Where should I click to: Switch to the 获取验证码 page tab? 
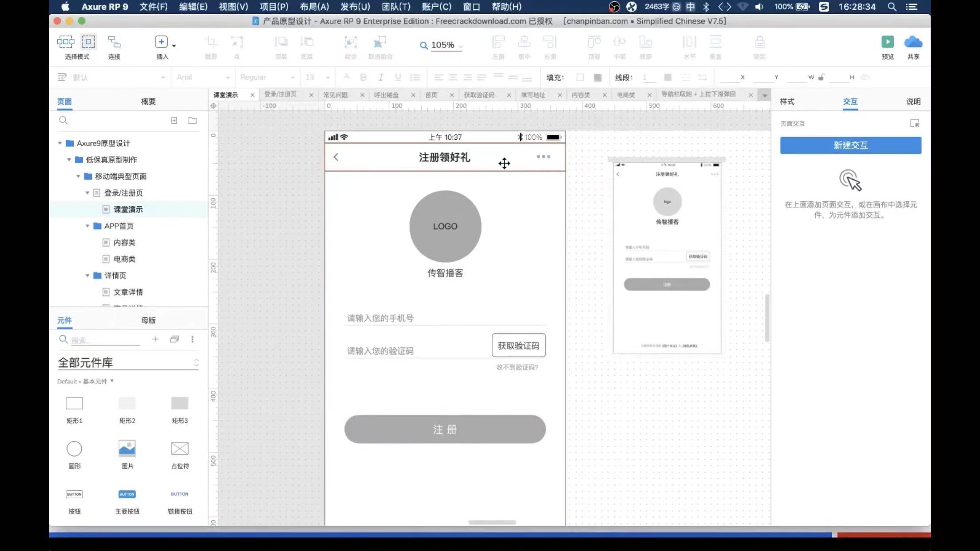click(x=479, y=95)
